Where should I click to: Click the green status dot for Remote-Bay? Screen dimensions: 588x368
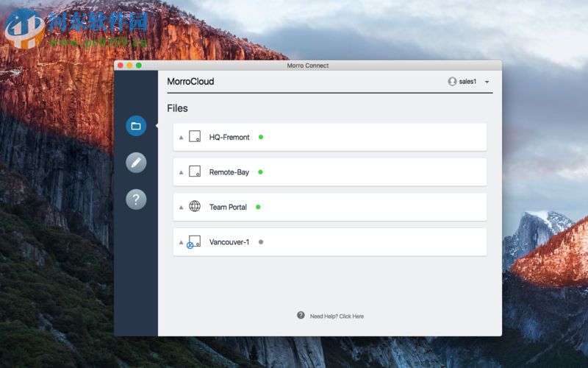pyautogui.click(x=261, y=172)
